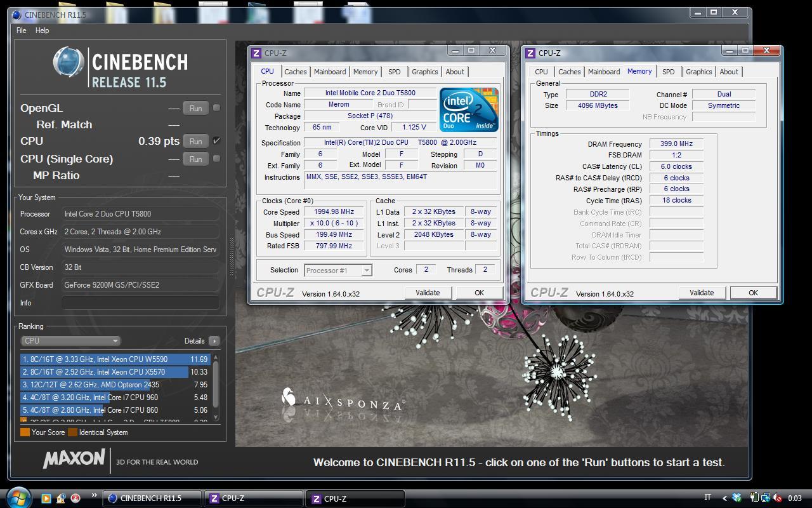Open the File menu in Cinebench
Screen dimensions: 812x508
pyautogui.click(x=21, y=30)
